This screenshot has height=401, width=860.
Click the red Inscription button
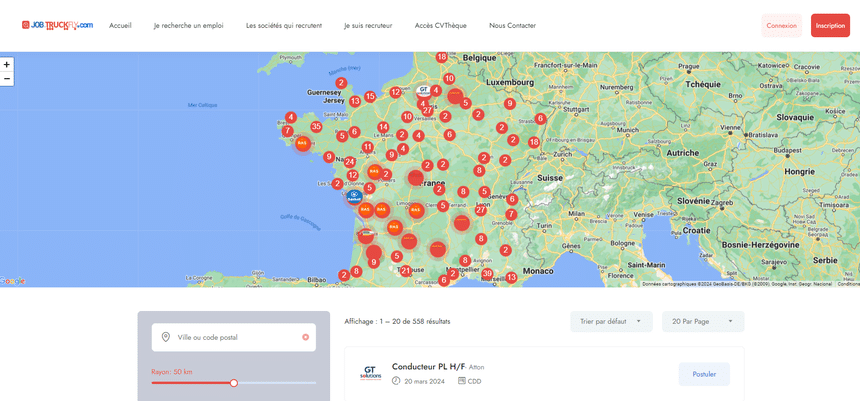(830, 26)
